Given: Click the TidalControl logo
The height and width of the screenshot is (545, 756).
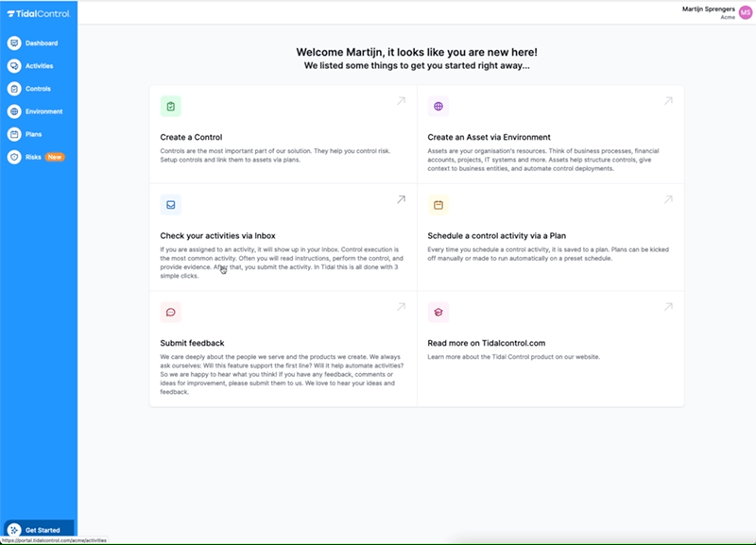Looking at the screenshot, I should coord(38,13).
